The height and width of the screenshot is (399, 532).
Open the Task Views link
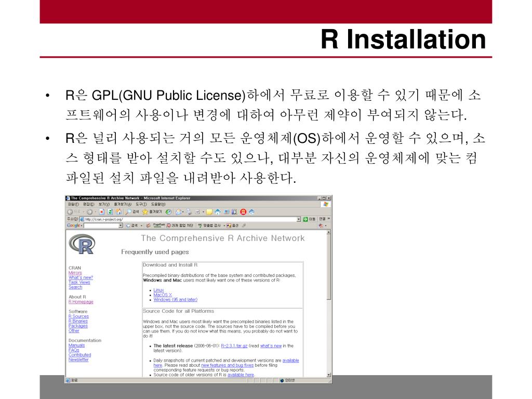pyautogui.click(x=79, y=282)
